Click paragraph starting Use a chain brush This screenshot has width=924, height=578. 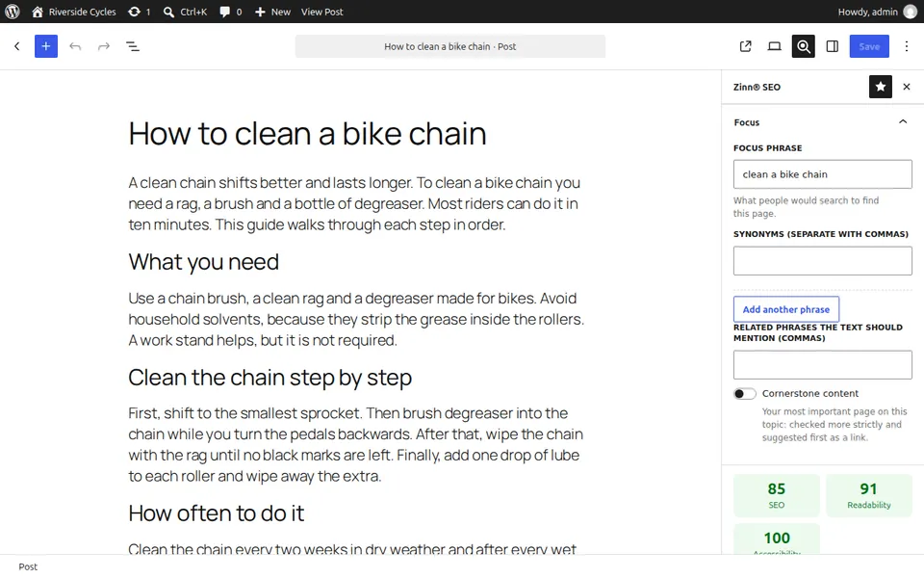(356, 319)
